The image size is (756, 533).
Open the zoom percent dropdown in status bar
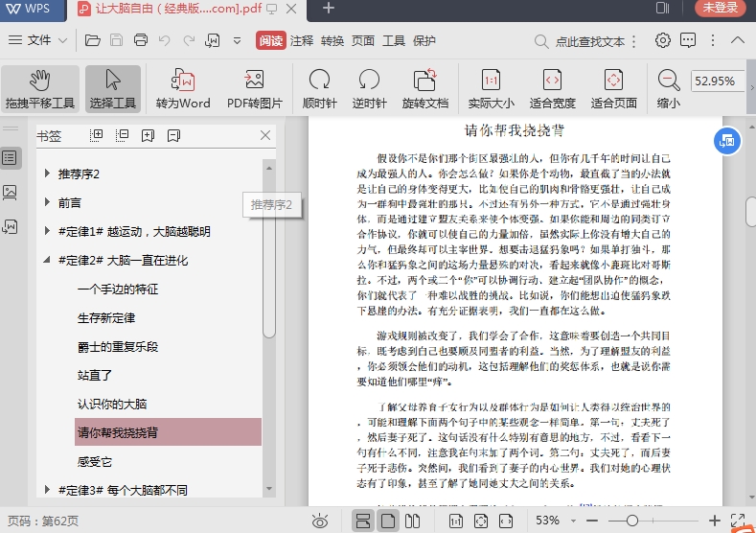573,521
